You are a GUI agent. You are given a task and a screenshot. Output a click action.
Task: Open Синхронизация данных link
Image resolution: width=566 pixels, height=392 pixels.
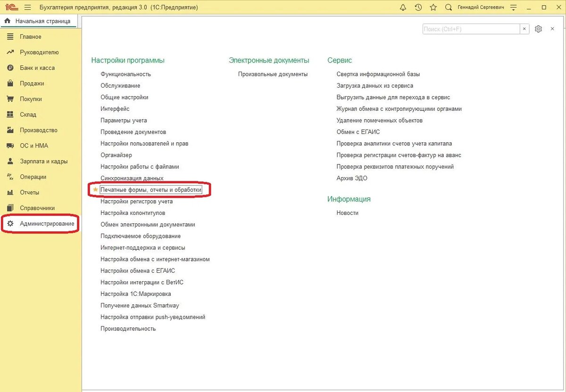pos(132,178)
